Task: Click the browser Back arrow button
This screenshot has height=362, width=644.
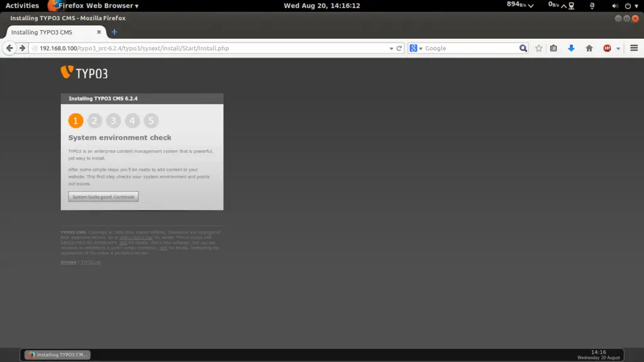Action: pyautogui.click(x=9, y=48)
